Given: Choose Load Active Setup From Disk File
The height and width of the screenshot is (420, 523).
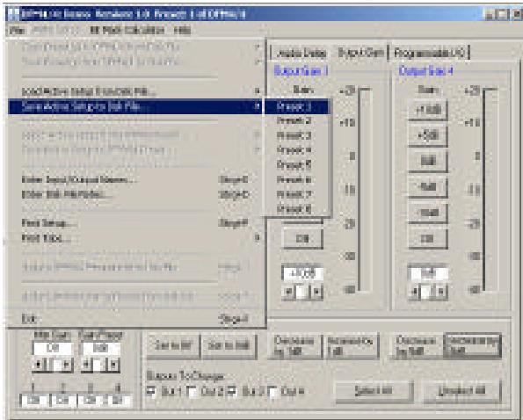Looking at the screenshot, I should click(x=136, y=91).
